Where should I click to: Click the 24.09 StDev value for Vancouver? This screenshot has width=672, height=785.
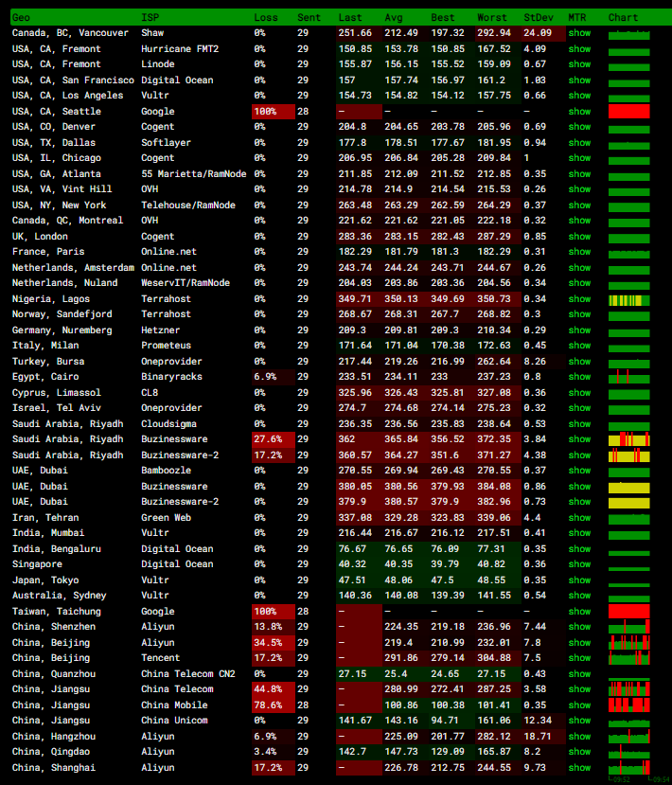pos(538,33)
